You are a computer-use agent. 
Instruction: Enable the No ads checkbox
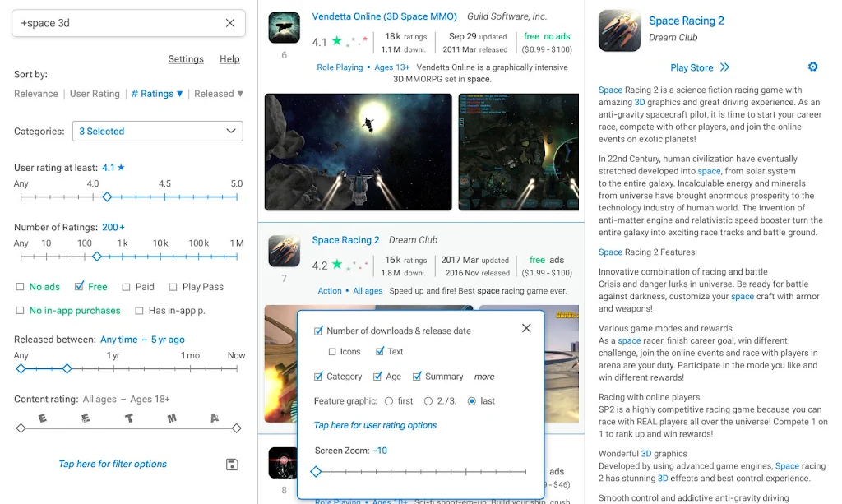tap(20, 287)
